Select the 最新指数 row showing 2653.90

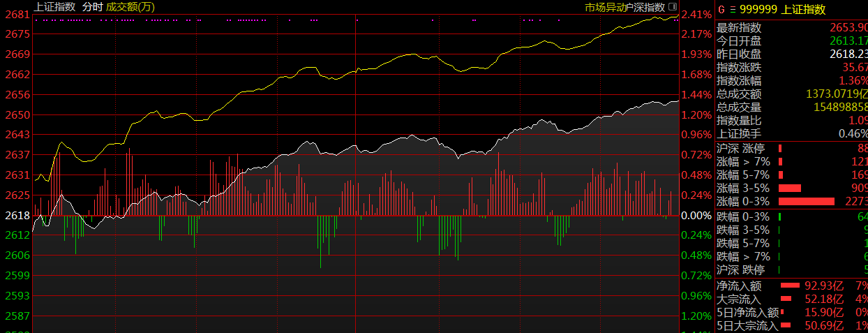pos(791,28)
